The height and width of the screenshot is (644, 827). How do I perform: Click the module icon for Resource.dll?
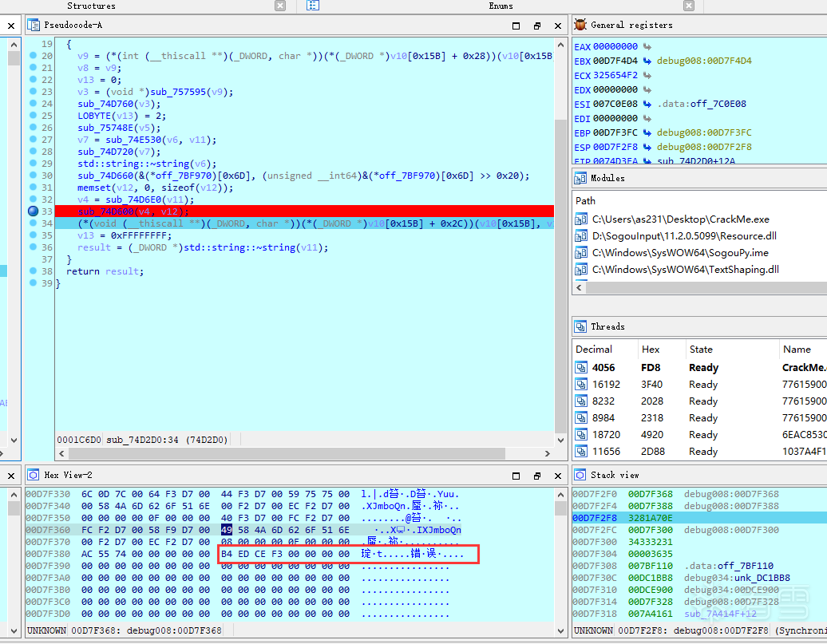581,235
